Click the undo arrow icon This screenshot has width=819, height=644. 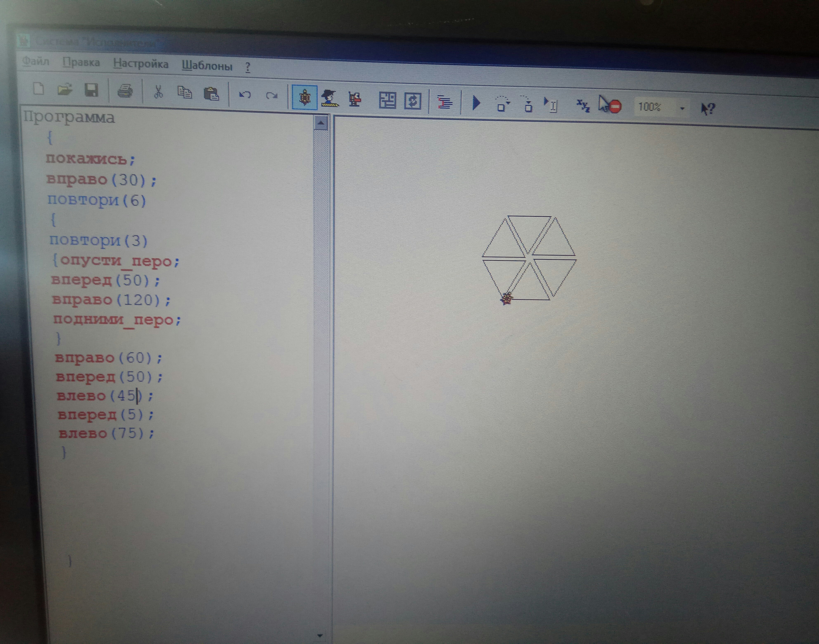(x=245, y=95)
